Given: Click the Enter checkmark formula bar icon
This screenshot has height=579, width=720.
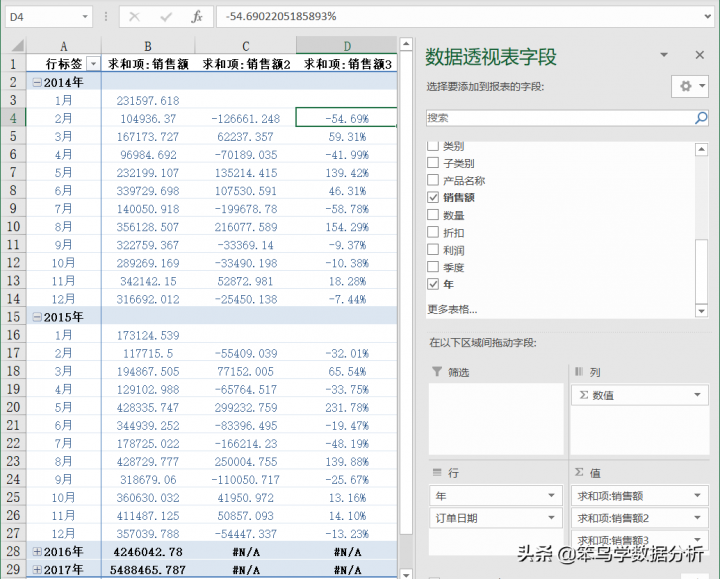Looking at the screenshot, I should [x=166, y=17].
